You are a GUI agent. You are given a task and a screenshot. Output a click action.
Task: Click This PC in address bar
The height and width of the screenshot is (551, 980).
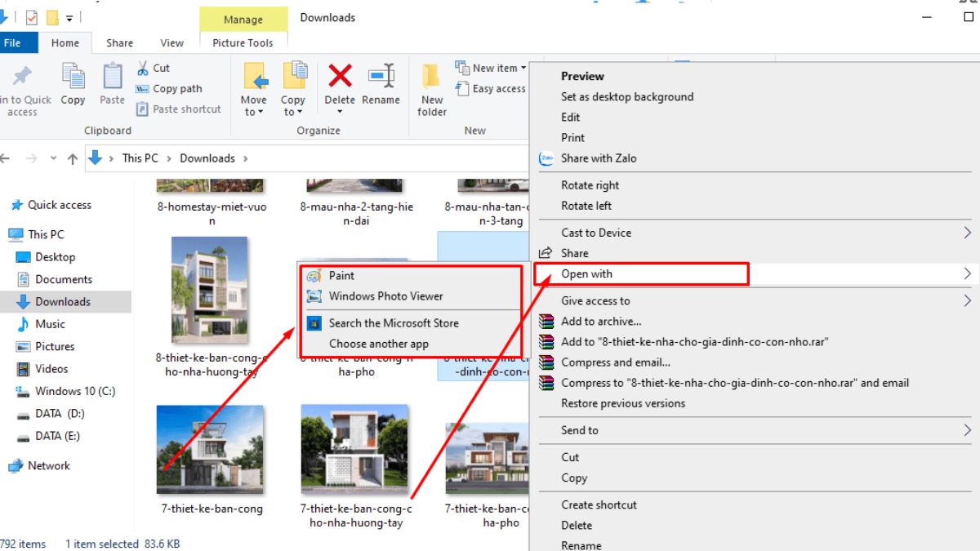(x=140, y=158)
